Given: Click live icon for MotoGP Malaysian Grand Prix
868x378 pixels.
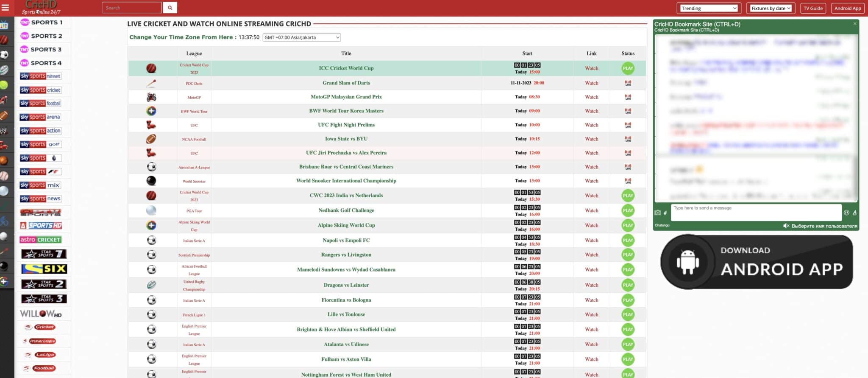Looking at the screenshot, I should coord(628,97).
